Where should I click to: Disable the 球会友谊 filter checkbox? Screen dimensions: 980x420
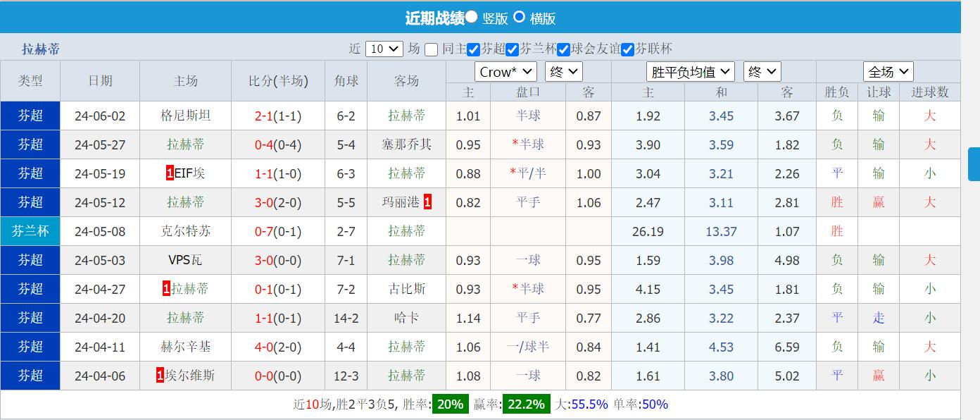pos(563,49)
